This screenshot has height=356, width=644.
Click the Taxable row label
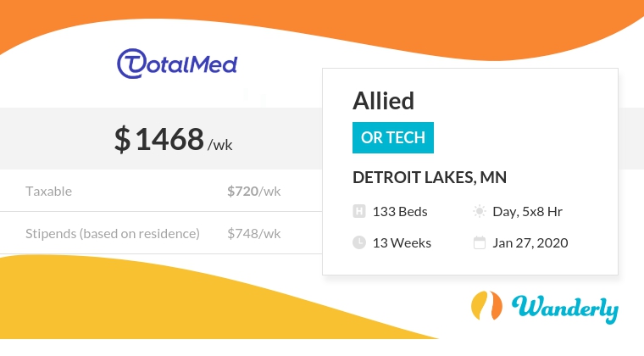click(49, 192)
